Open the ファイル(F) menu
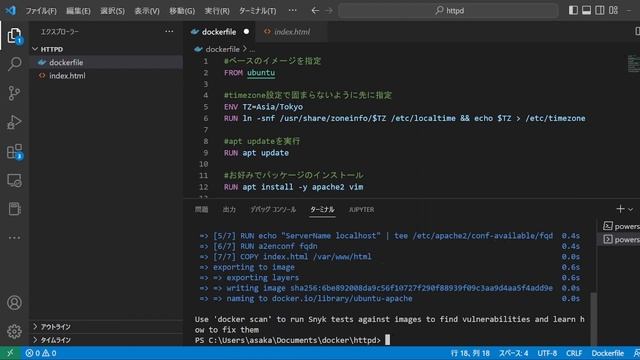The width and height of the screenshot is (640, 360). pos(41,11)
